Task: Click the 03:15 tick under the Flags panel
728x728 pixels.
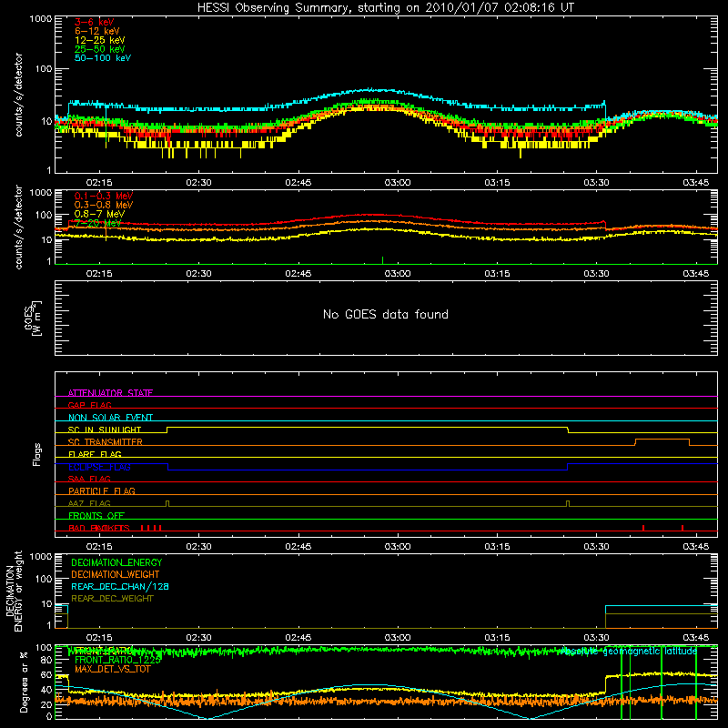Action: click(x=497, y=547)
